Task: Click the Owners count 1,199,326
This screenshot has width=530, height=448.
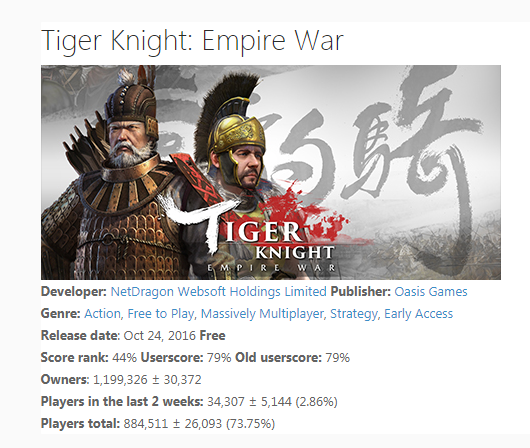Action: tap(120, 380)
